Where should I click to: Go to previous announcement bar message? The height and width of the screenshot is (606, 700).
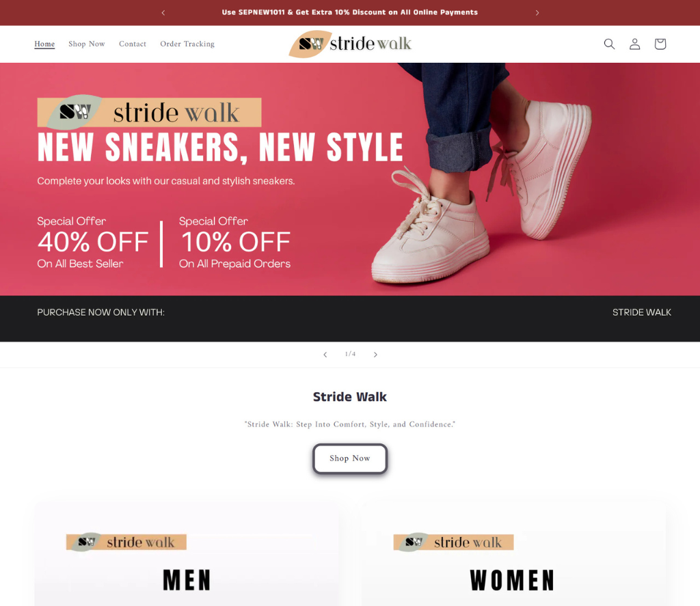(x=163, y=12)
